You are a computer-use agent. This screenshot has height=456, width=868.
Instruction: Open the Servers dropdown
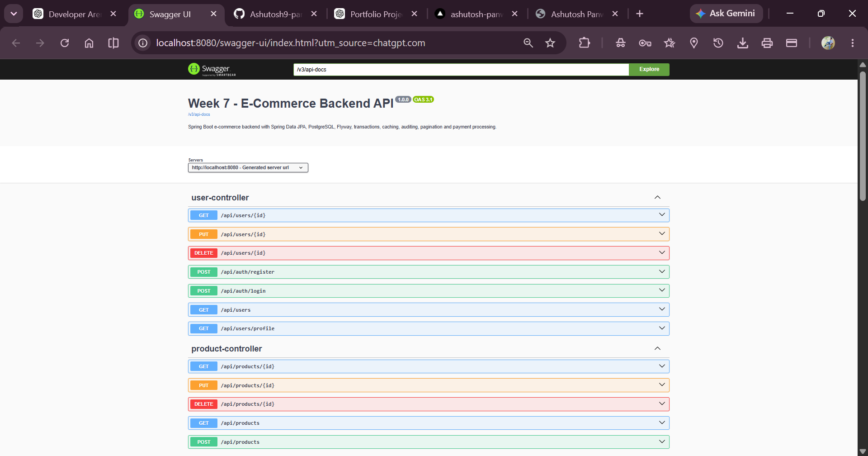coord(248,168)
